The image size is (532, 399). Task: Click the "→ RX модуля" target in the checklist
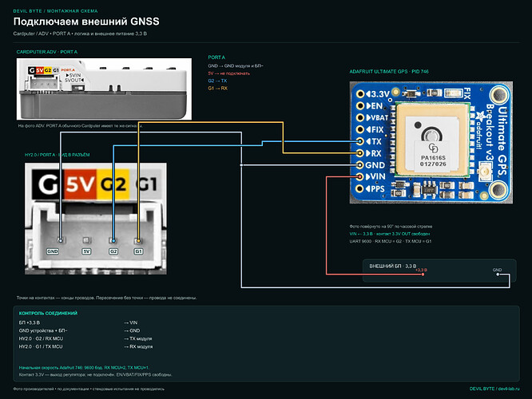(x=138, y=346)
